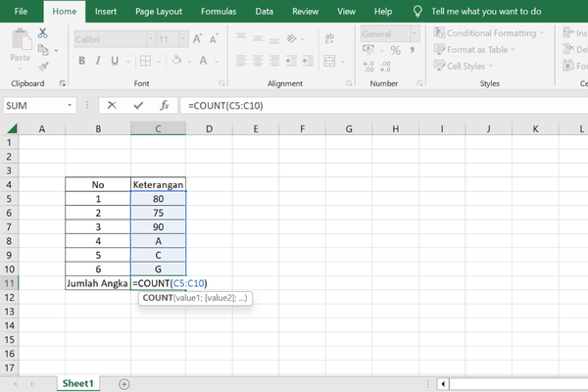
Task: Toggle Underline formatting
Action: click(x=115, y=61)
